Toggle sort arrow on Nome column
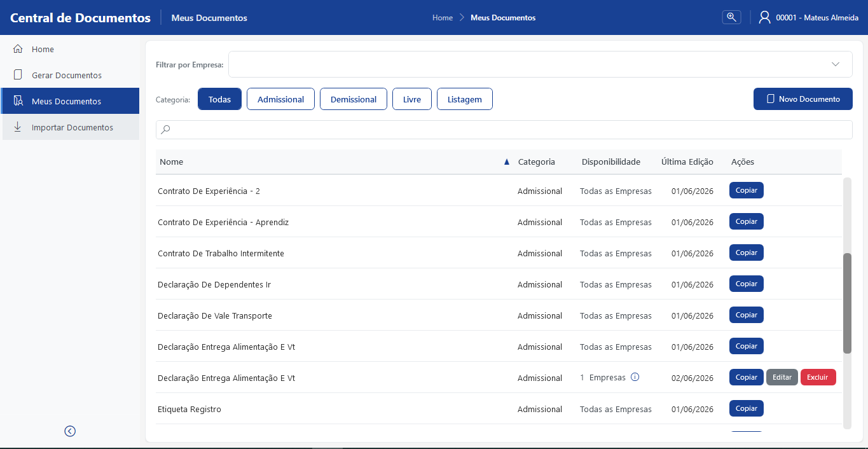868x449 pixels. [507, 162]
